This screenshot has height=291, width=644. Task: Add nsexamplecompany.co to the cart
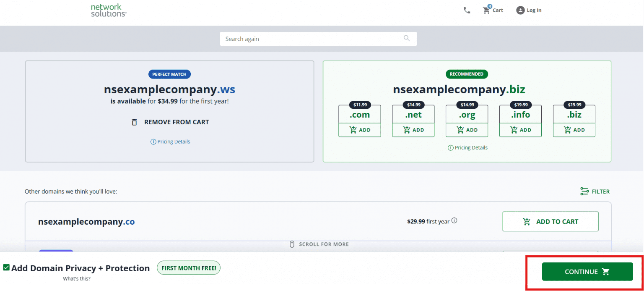tap(550, 221)
